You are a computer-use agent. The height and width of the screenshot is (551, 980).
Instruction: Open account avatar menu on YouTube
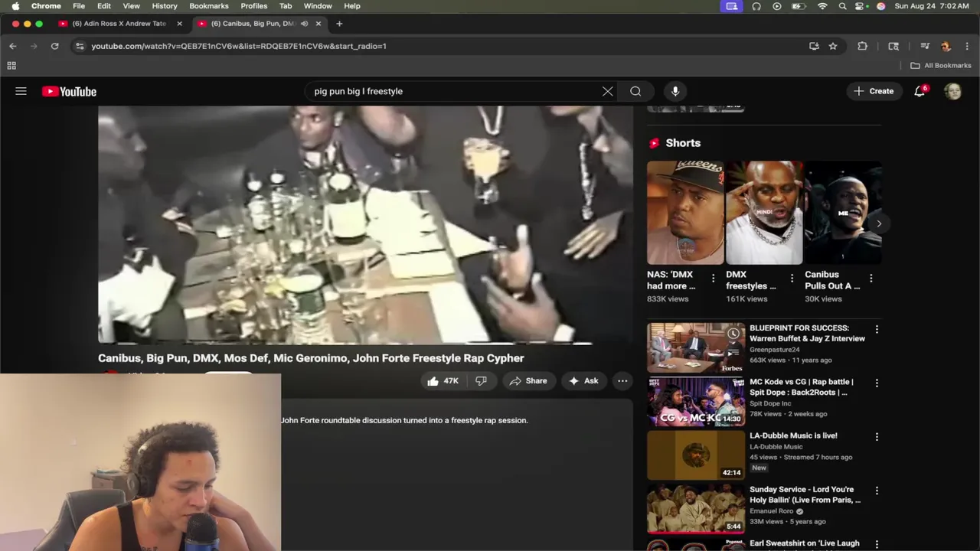952,91
